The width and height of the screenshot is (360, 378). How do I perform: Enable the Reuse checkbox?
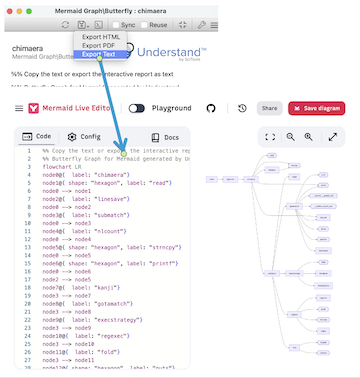point(144,25)
